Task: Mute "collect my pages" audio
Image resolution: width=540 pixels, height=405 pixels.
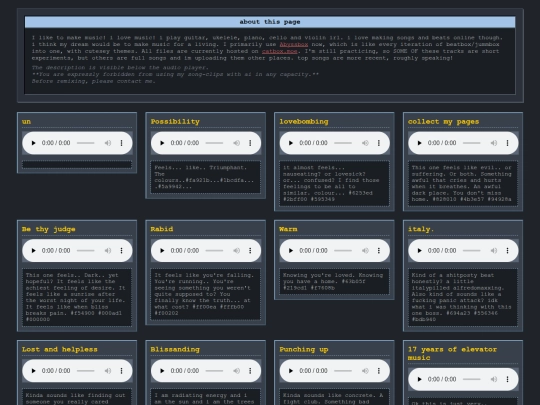Action: tap(494, 143)
